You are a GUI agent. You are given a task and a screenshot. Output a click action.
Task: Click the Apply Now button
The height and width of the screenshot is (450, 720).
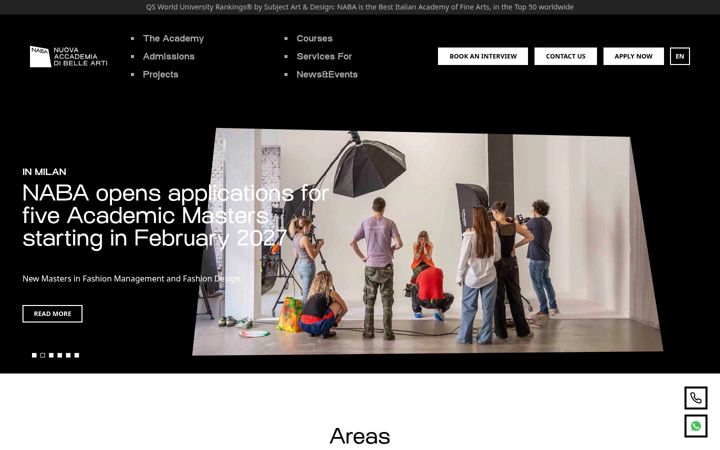point(633,56)
